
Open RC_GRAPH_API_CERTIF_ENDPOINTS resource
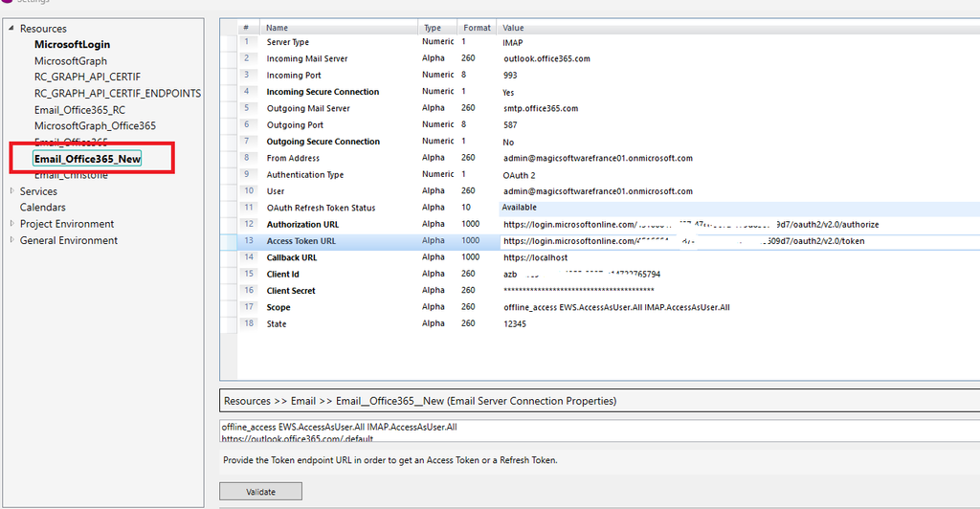tap(118, 93)
